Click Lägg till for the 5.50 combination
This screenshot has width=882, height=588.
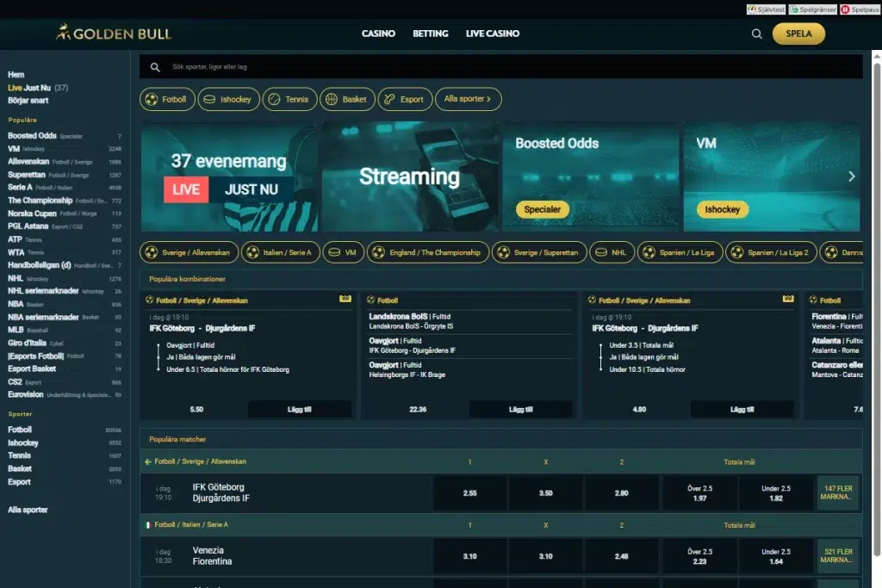pos(299,409)
